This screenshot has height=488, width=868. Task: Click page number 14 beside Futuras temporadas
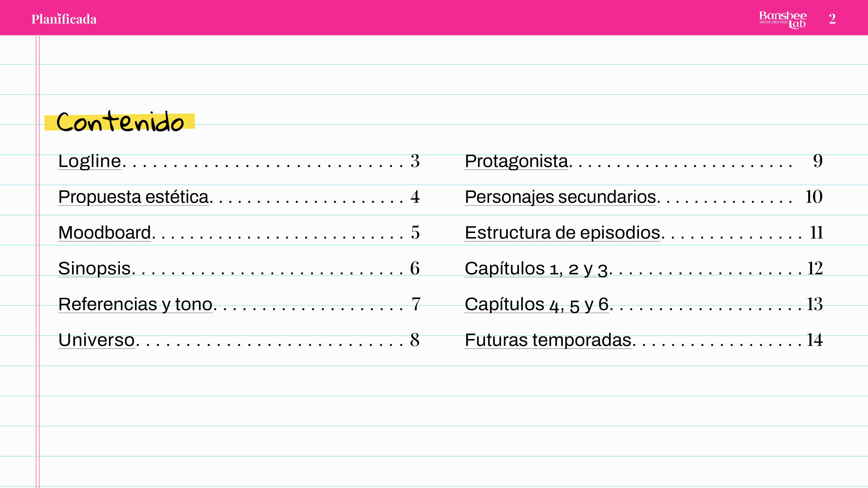click(x=814, y=340)
